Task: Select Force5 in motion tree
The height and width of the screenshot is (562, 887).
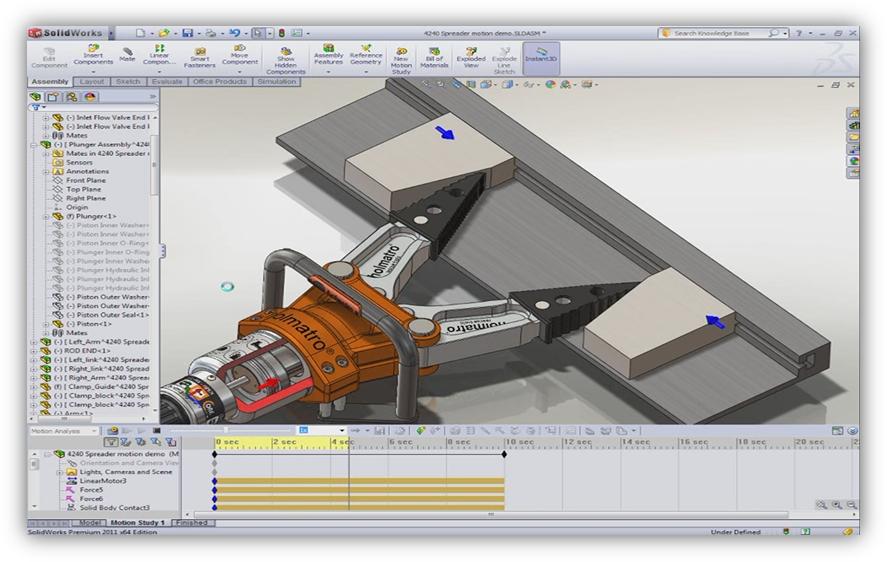Action: pos(91,490)
